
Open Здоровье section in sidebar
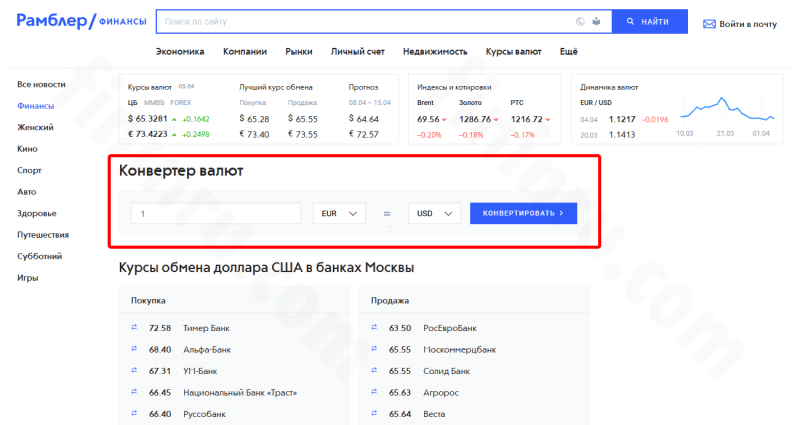point(37,213)
